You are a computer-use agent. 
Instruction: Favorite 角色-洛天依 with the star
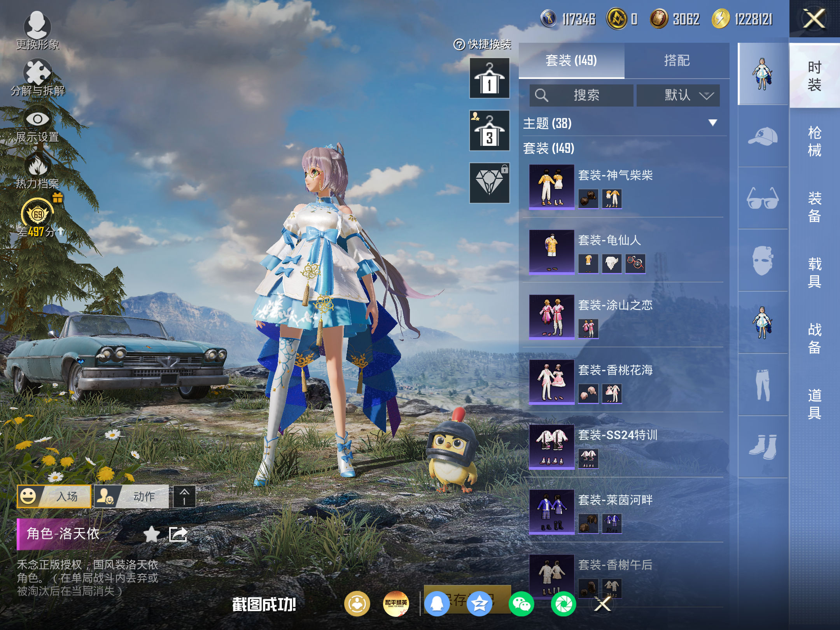(x=151, y=534)
